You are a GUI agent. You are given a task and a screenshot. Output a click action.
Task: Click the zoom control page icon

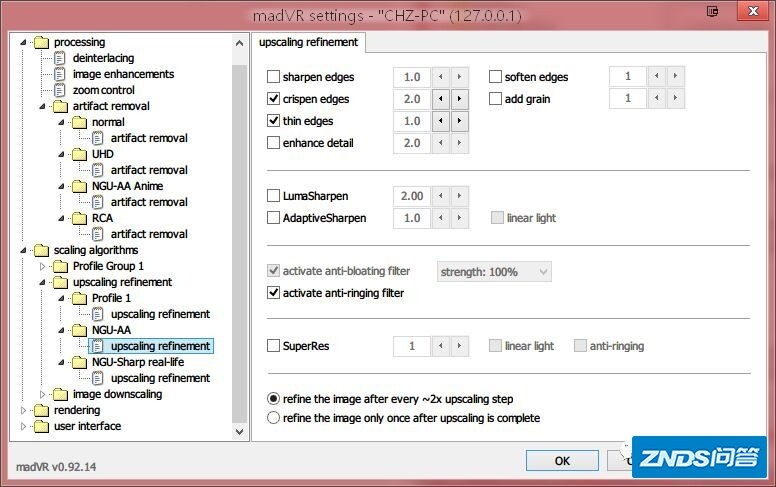59,90
